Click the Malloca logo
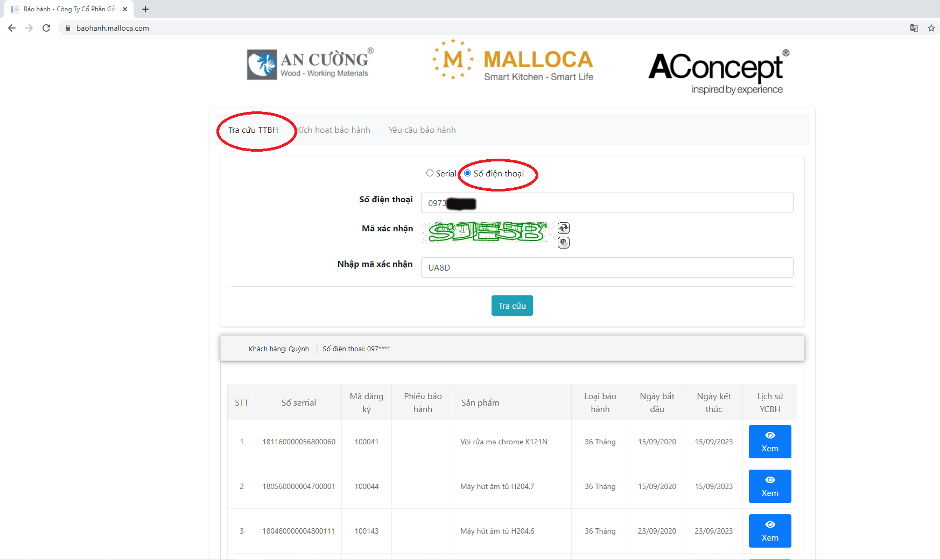 click(x=512, y=61)
